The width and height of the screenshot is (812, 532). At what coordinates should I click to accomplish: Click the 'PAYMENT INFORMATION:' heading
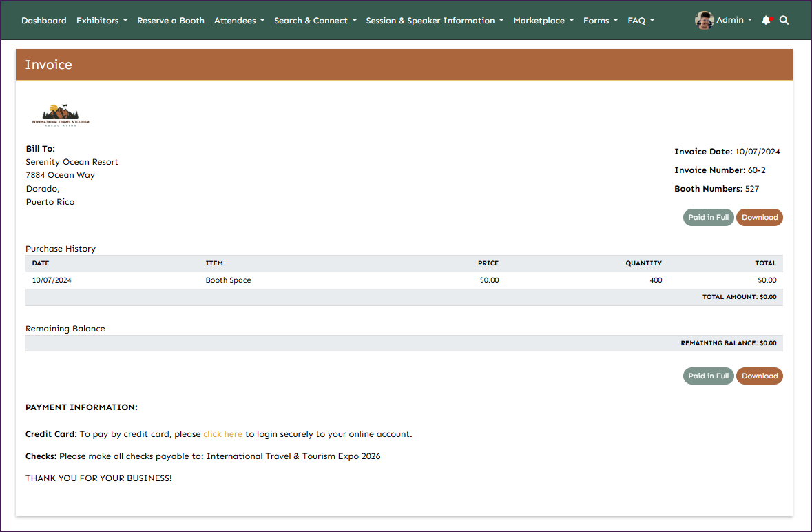[x=81, y=407]
